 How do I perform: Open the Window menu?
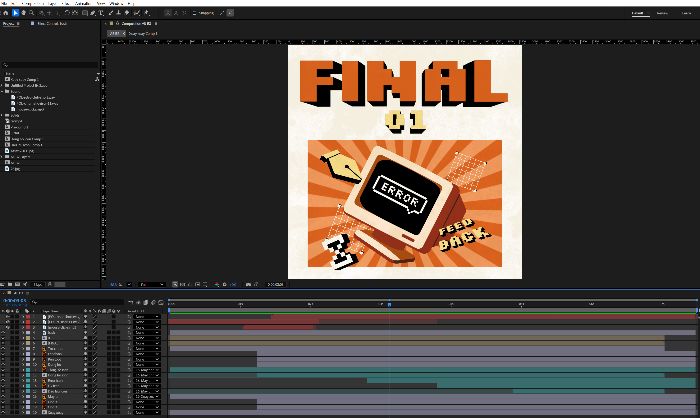click(x=117, y=3)
